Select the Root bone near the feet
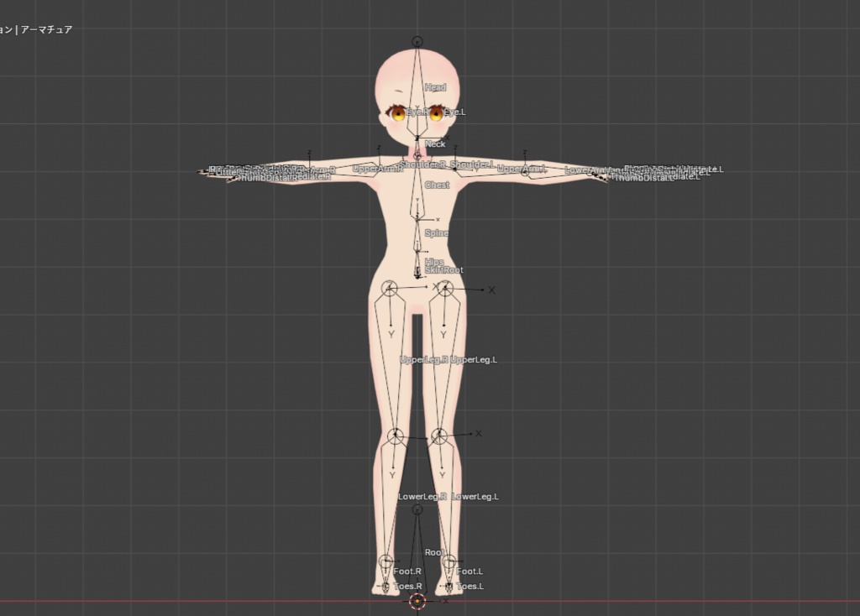The width and height of the screenshot is (860, 616). (435, 553)
